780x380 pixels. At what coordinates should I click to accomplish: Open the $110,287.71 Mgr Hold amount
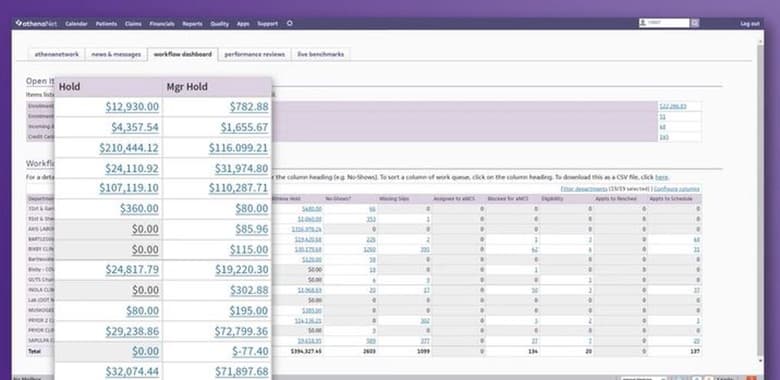click(238, 188)
